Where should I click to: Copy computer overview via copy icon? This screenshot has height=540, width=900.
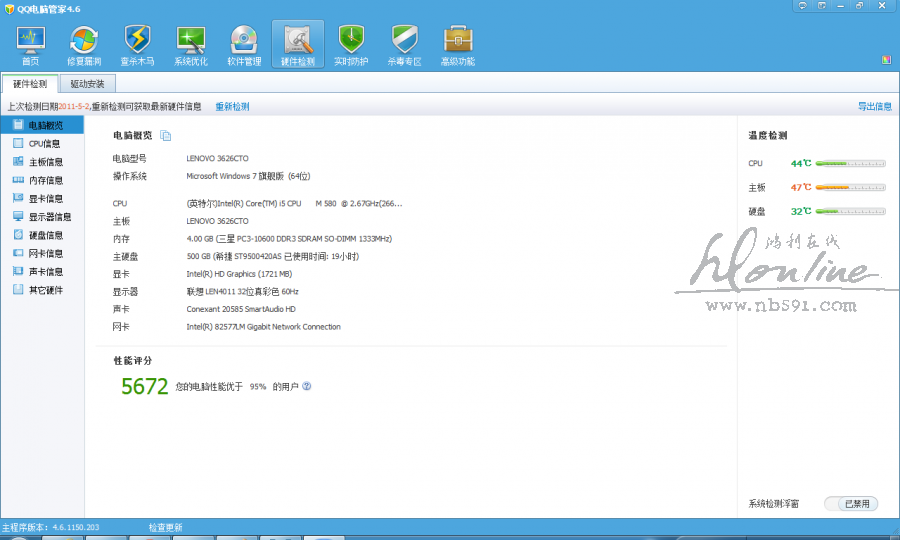(166, 136)
